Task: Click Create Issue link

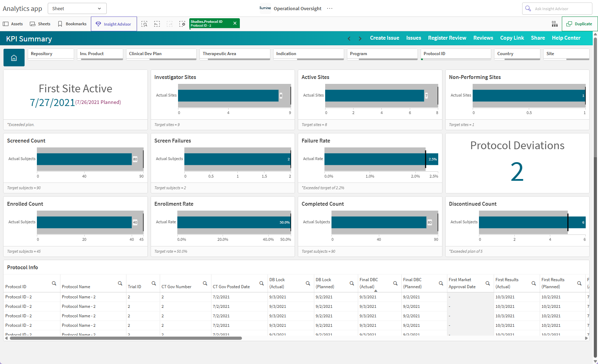Action: [x=385, y=38]
